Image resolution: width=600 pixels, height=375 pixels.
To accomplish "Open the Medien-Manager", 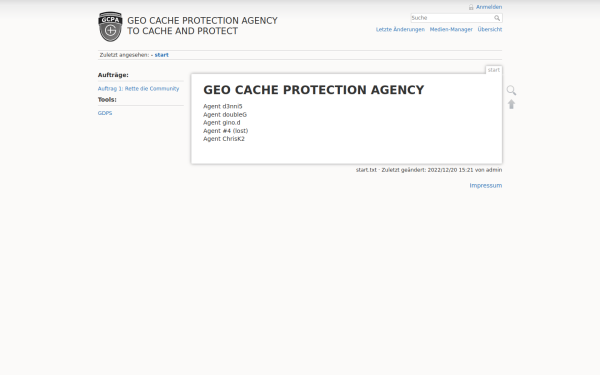I will (x=451, y=29).
